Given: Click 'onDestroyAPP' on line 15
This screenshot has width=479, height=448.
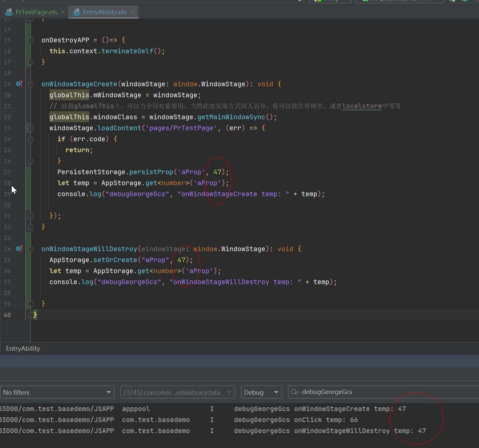Looking at the screenshot, I should pyautogui.click(x=65, y=40).
